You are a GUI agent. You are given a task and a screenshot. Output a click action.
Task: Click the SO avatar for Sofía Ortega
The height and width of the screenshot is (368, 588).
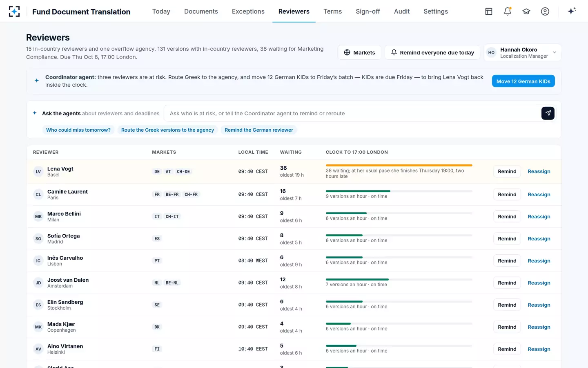[38, 239]
